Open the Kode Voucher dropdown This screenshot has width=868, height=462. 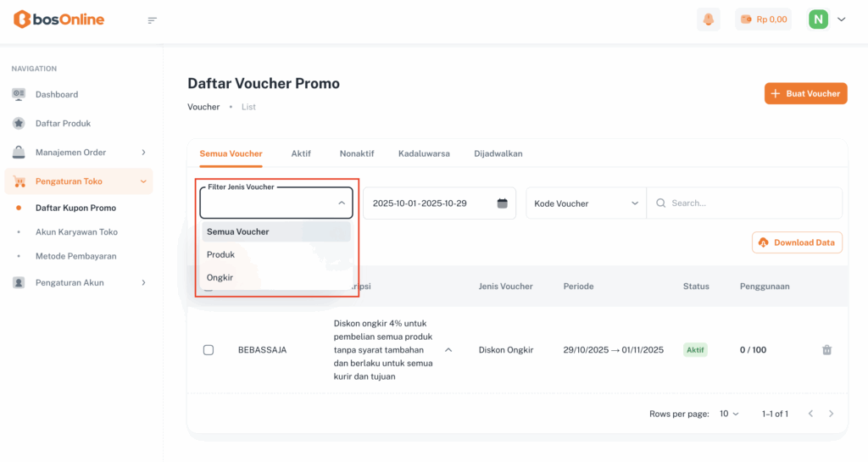click(586, 203)
